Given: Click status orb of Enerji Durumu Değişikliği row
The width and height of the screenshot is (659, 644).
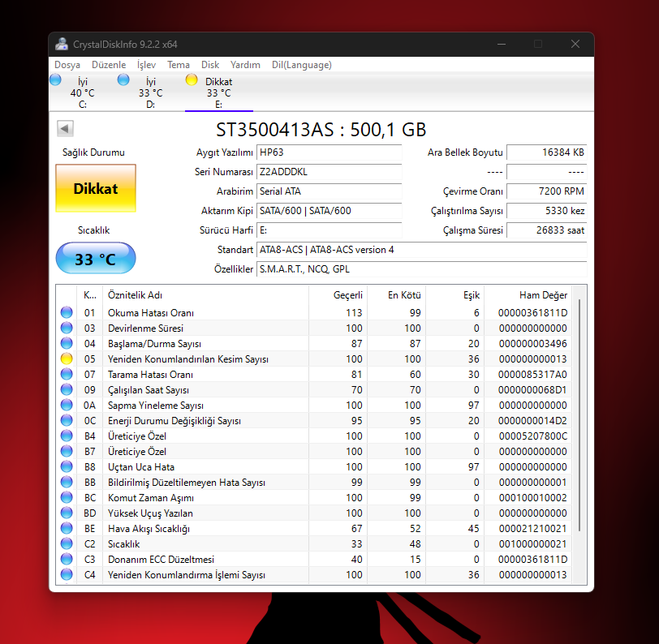Looking at the screenshot, I should (67, 420).
